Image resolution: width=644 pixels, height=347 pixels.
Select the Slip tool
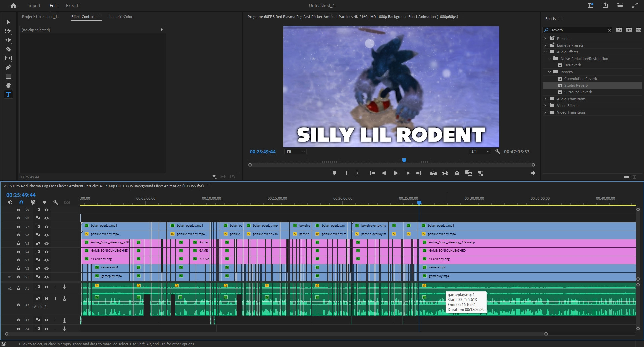coord(8,58)
